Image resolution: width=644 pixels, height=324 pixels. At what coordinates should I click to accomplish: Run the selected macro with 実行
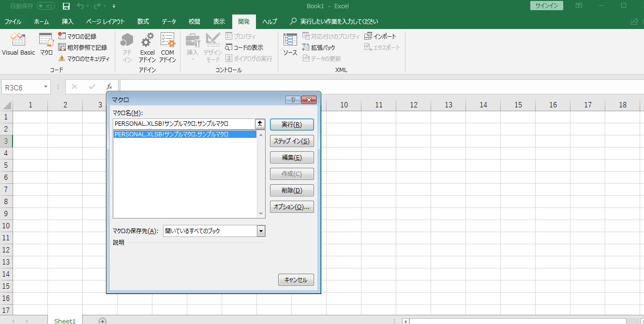point(292,124)
